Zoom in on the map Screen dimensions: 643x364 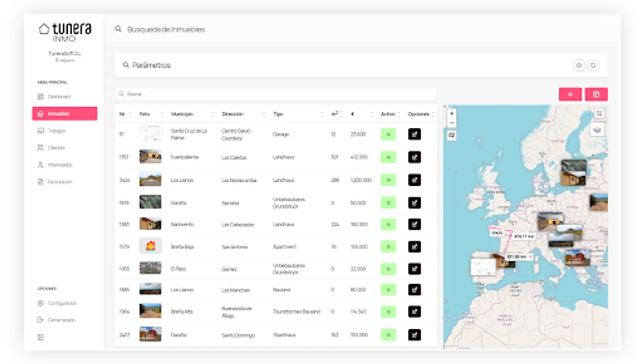452,114
